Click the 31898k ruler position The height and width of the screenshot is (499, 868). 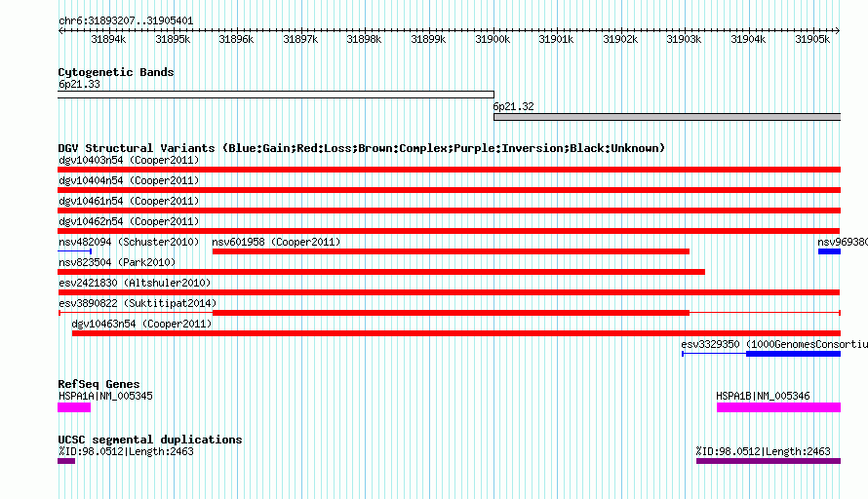[x=364, y=39]
